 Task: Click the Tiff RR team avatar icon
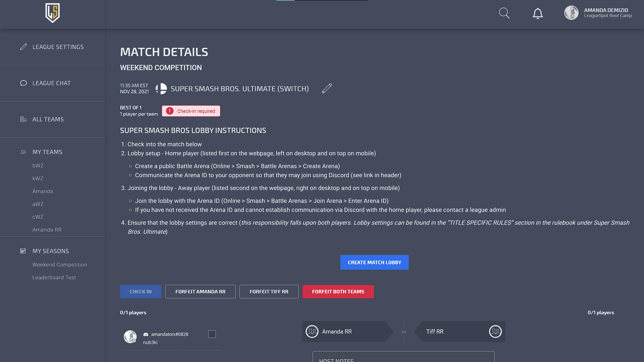(x=495, y=332)
